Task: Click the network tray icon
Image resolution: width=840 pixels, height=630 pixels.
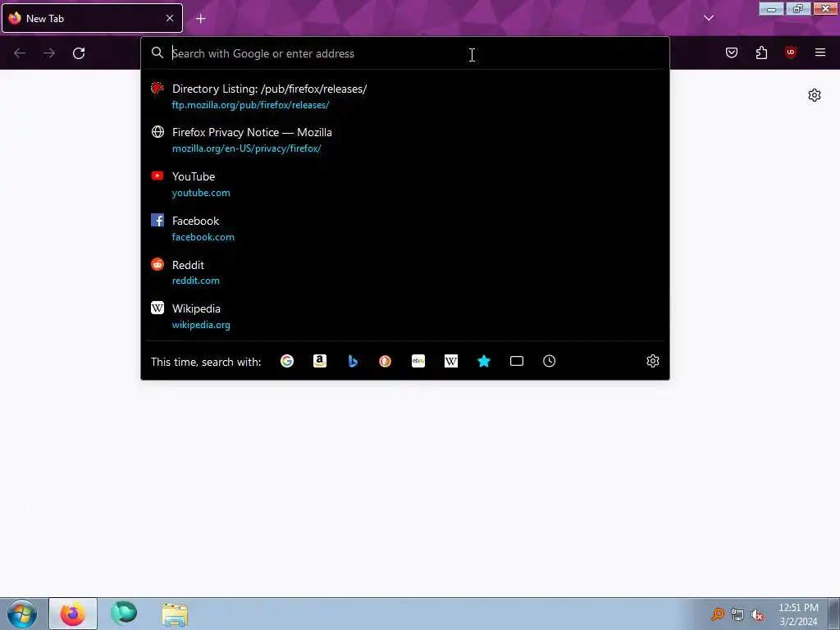Action: (x=737, y=615)
